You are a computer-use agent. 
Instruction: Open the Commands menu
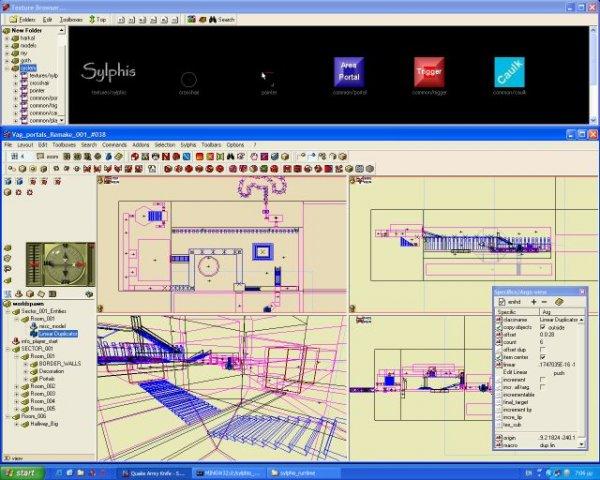click(114, 145)
